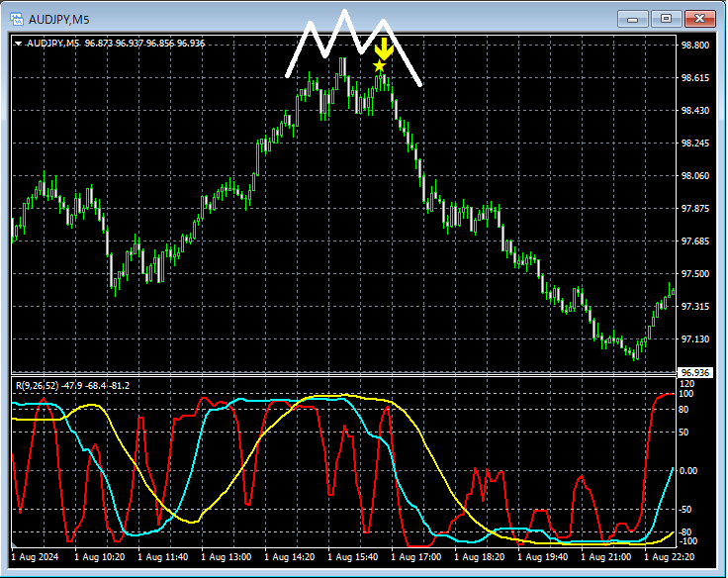
Task: Click the 1 Aug 2024 date label
Action: 35,556
